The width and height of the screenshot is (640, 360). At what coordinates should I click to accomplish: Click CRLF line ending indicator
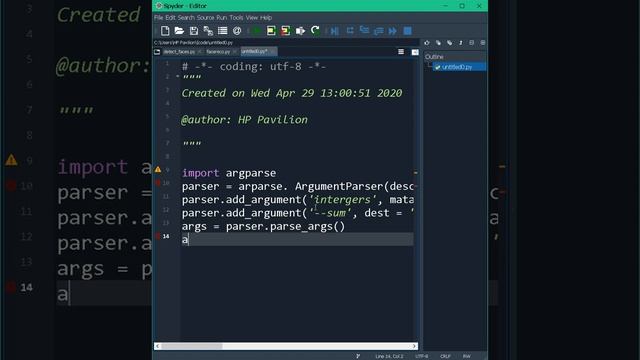(x=445, y=356)
